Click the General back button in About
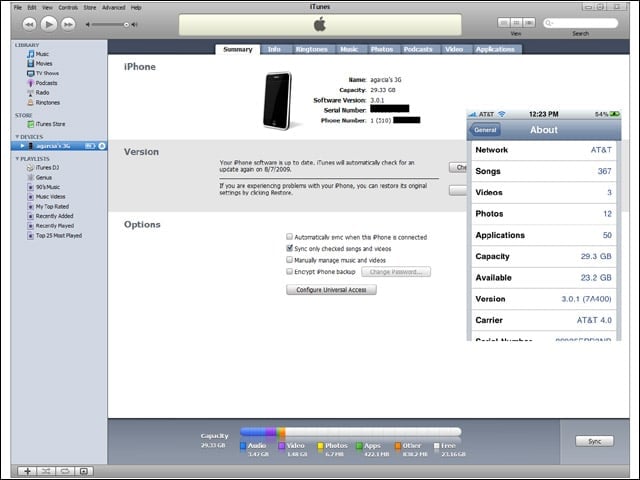 (485, 130)
